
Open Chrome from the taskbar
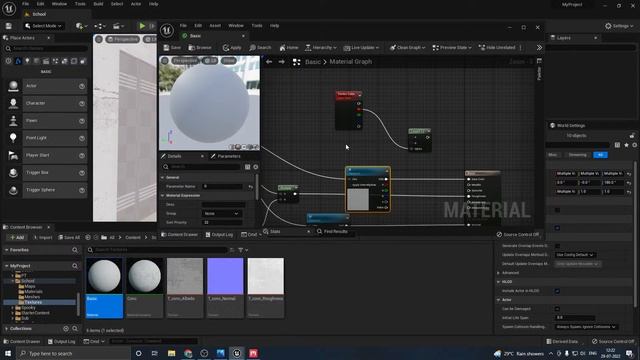pos(188,353)
